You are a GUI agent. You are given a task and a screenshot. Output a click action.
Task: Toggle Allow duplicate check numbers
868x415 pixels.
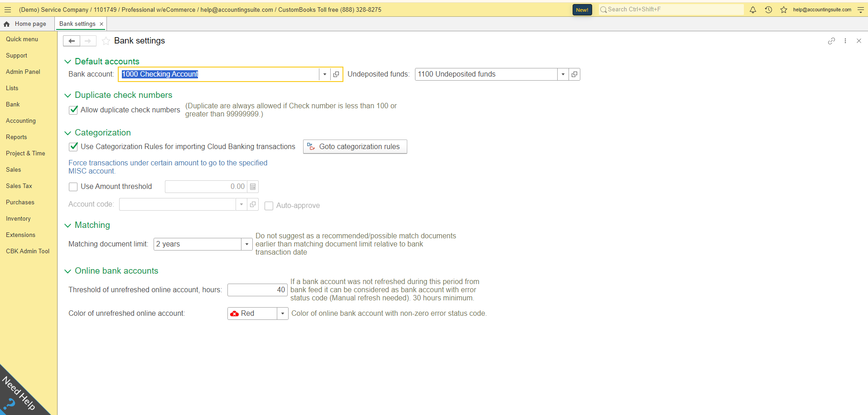73,110
